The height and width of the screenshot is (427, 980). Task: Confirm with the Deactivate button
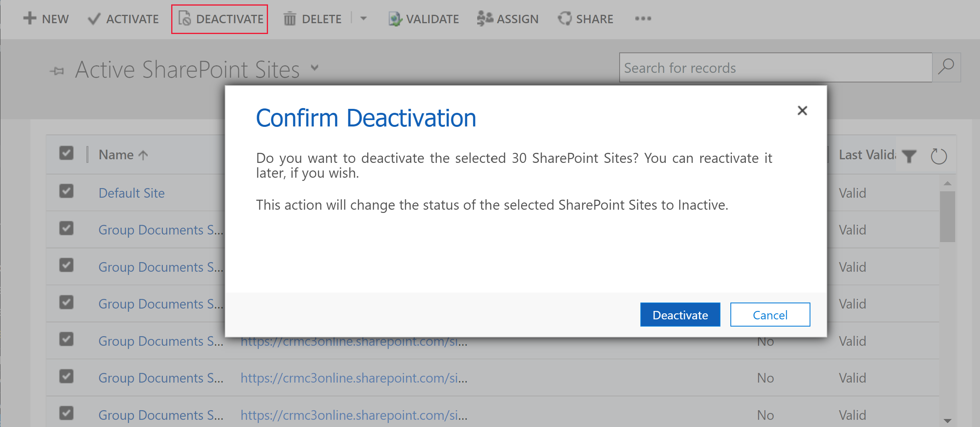click(x=680, y=315)
